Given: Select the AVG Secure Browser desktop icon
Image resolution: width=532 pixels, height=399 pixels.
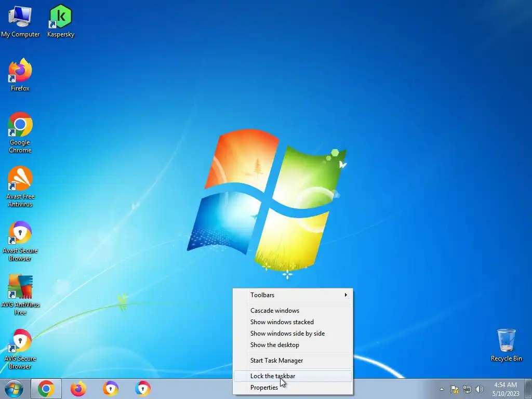Looking at the screenshot, I should pyautogui.click(x=20, y=349).
